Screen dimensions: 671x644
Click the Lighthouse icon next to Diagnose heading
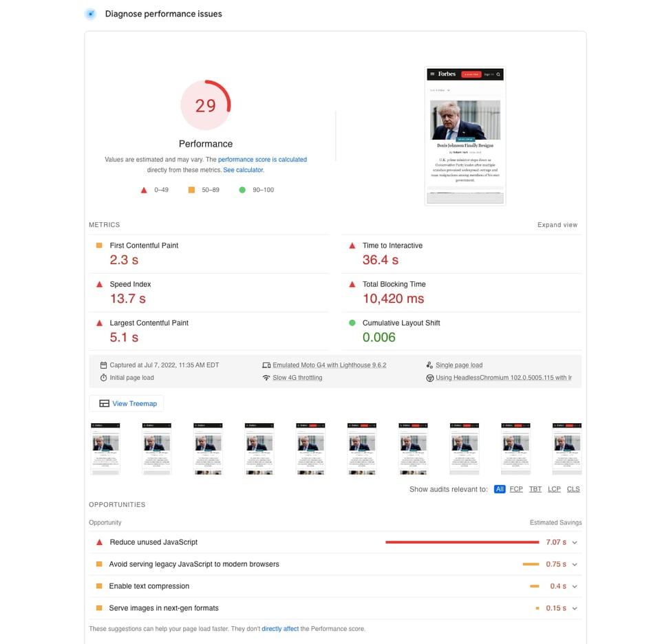(89, 14)
